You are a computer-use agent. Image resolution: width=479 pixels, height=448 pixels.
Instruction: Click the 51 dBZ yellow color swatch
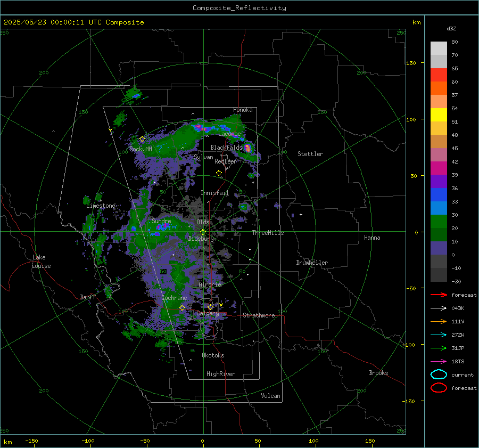tap(439, 115)
